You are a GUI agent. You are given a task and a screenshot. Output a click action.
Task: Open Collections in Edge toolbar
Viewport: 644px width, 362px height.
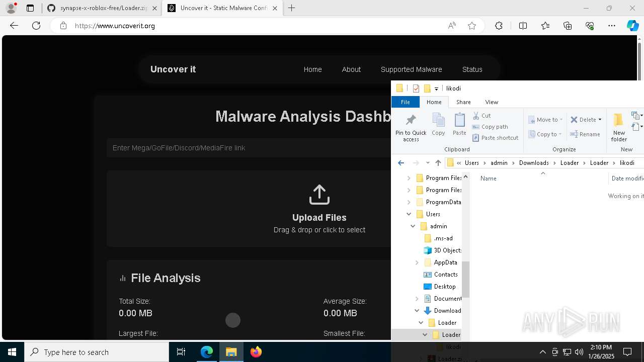[568, 26]
